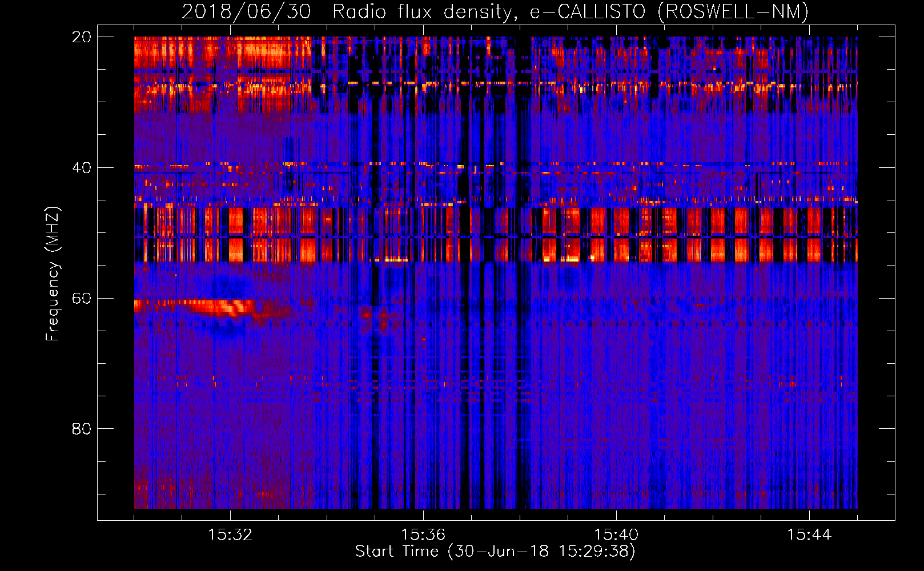This screenshot has height=571, width=924.
Task: Click the 'Start Time (30-Jun-18 15:29:38)' label
Action: pos(495,552)
